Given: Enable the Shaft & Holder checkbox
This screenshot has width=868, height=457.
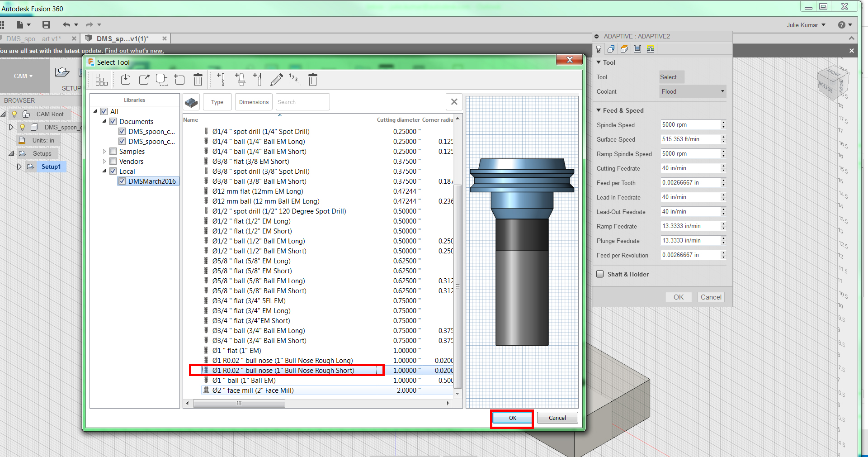Looking at the screenshot, I should click(600, 274).
